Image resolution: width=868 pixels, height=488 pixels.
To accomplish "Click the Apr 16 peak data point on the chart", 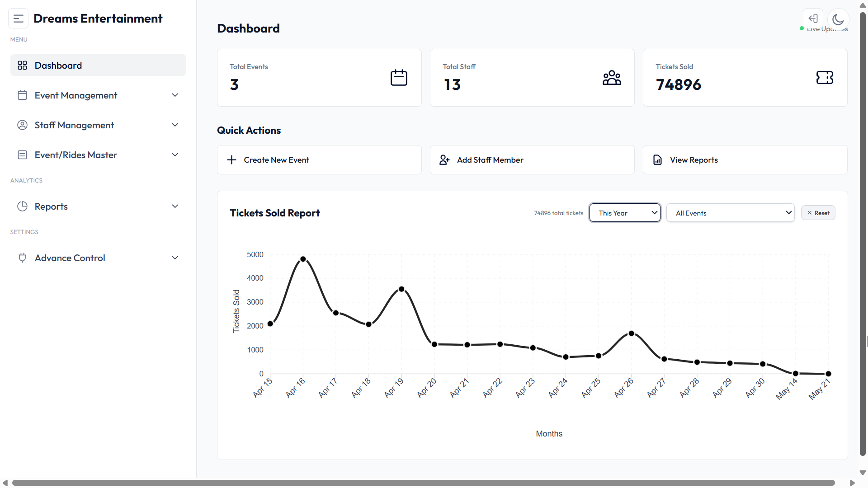I will tap(303, 259).
